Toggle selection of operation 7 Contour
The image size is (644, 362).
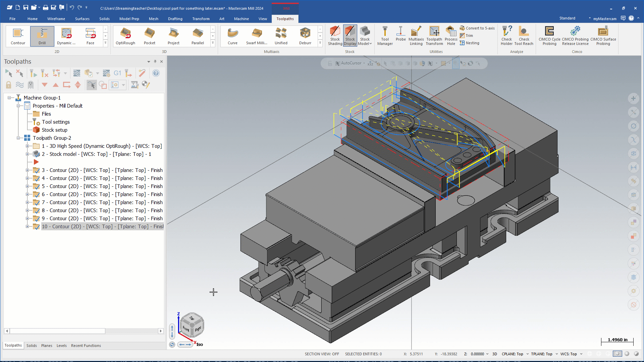coord(37,202)
